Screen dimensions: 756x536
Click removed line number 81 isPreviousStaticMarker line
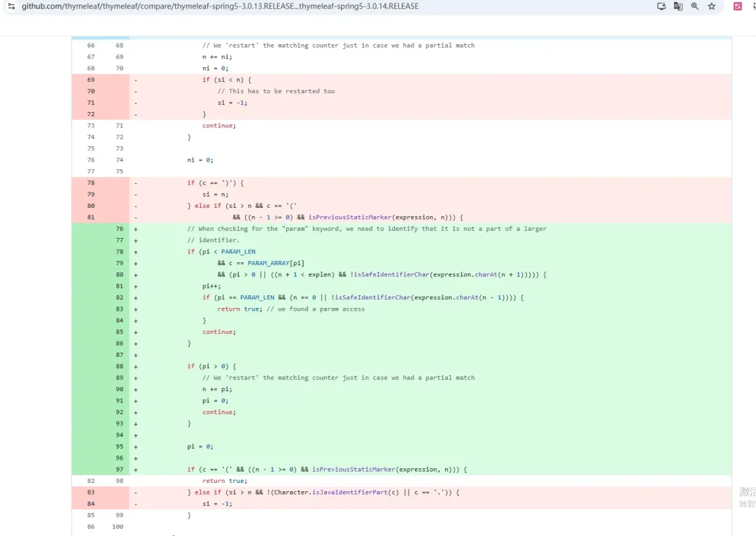pos(90,218)
